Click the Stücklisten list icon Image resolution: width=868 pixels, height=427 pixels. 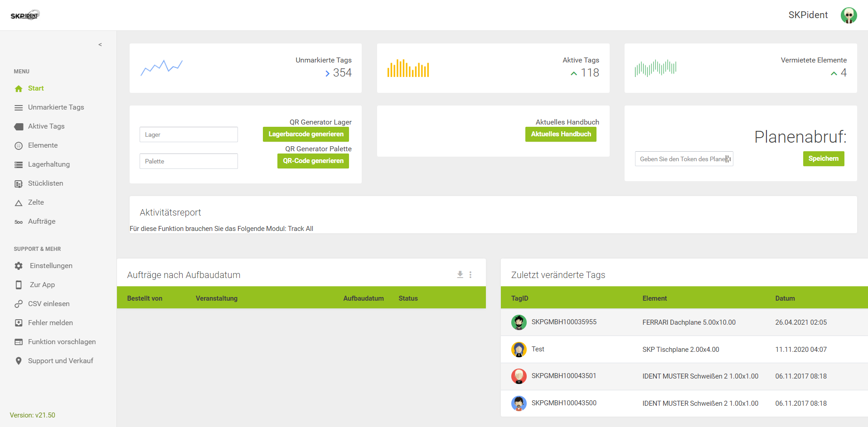coord(19,184)
